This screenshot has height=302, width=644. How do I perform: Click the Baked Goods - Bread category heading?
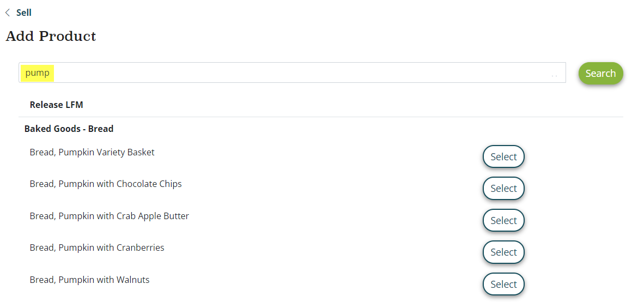click(x=69, y=129)
